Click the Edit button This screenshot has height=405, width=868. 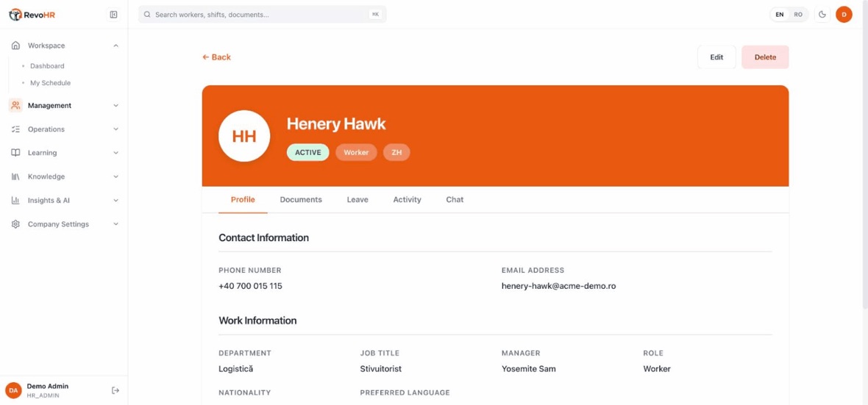pyautogui.click(x=716, y=57)
